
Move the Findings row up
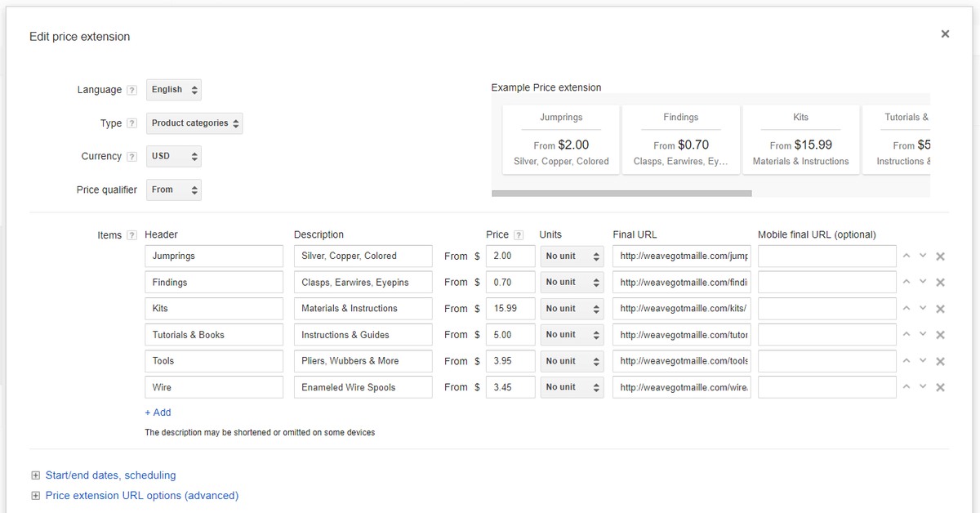tap(906, 282)
